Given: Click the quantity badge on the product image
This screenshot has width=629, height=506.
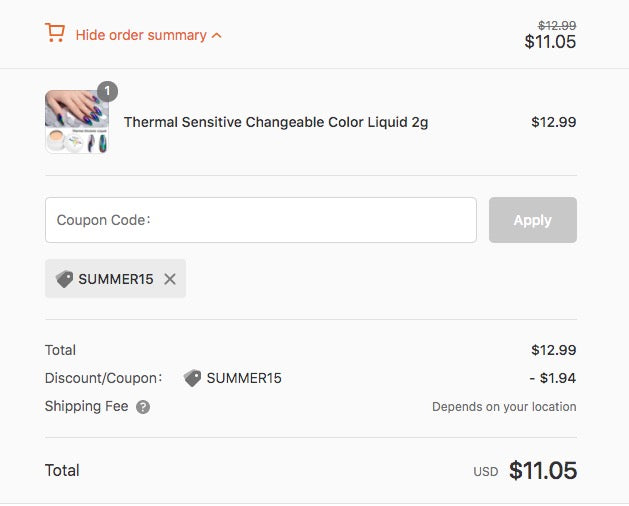Looking at the screenshot, I should (108, 91).
